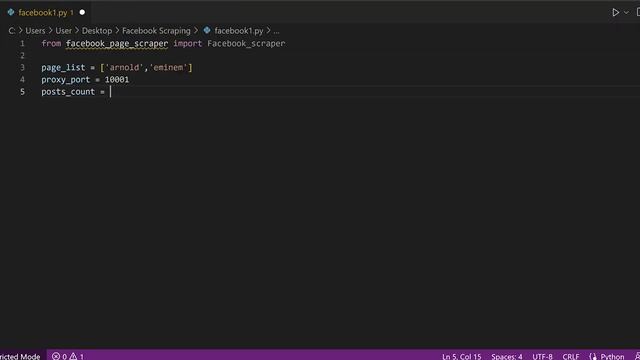Open the 'Users' breadcrumb folder
The width and height of the screenshot is (640, 360).
pyautogui.click(x=35, y=31)
